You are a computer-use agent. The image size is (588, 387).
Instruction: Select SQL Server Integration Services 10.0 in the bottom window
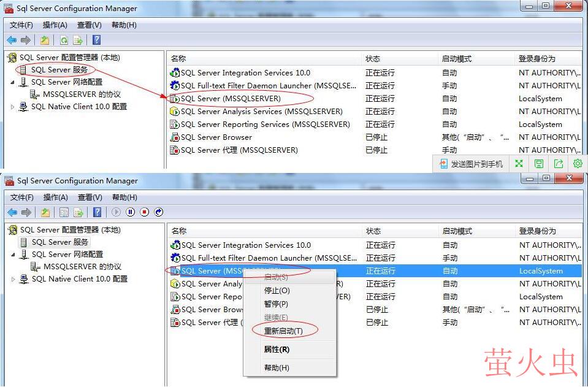[246, 245]
